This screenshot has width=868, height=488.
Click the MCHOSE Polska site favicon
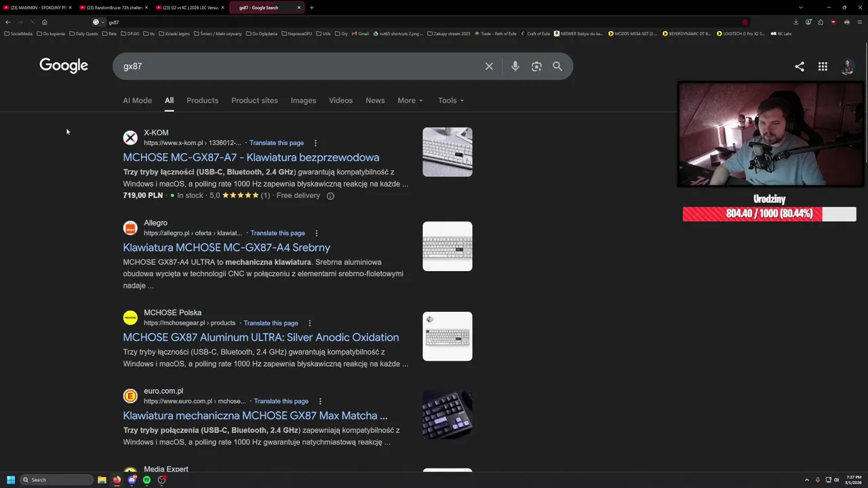pos(130,318)
